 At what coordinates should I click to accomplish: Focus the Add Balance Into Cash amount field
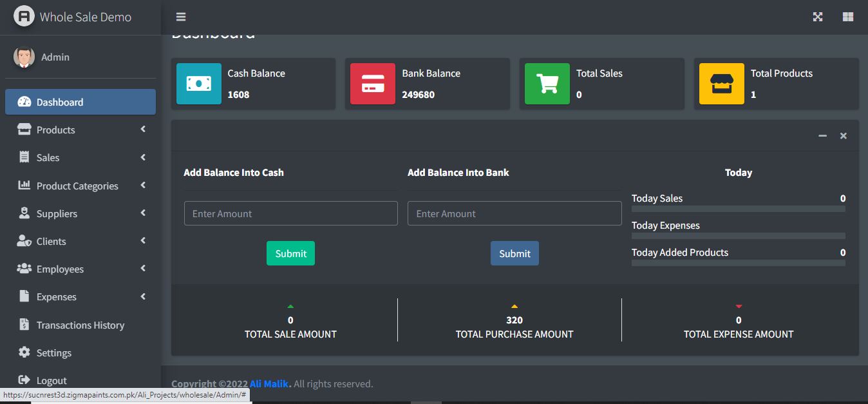tap(290, 213)
